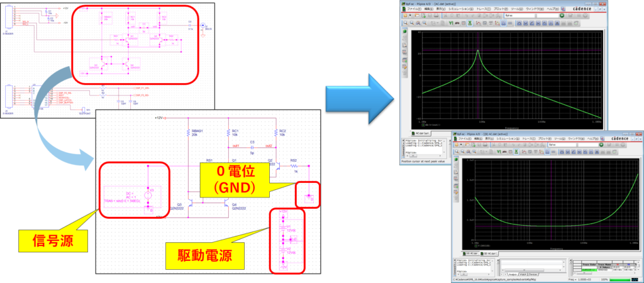
Task: Click Bpf-ac profile field in upper window
Action: tap(519, 16)
